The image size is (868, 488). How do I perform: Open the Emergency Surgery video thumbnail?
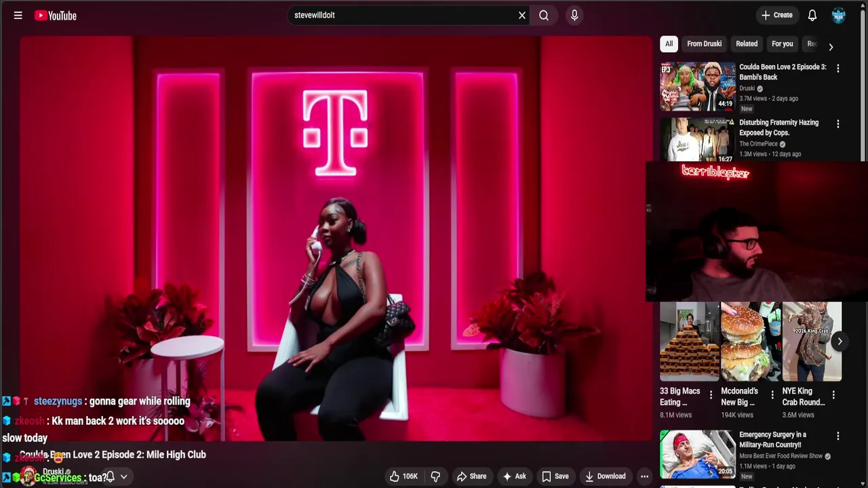click(x=698, y=454)
